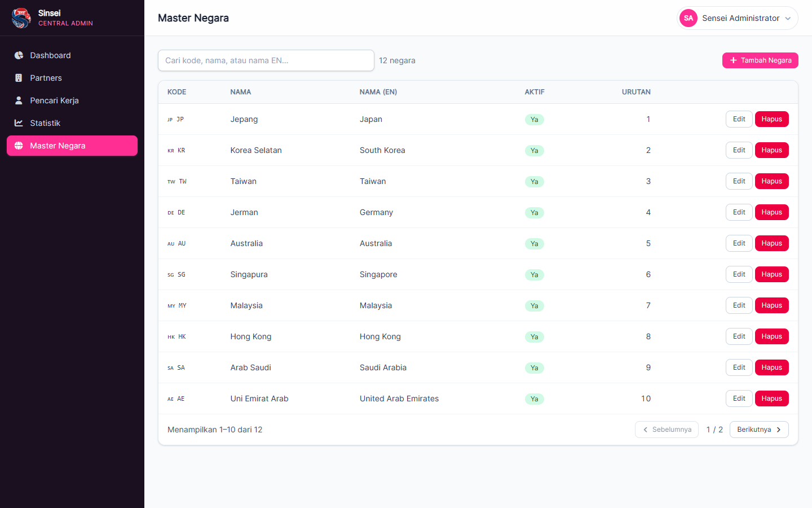Click the AU code in Australia row

coord(182,244)
